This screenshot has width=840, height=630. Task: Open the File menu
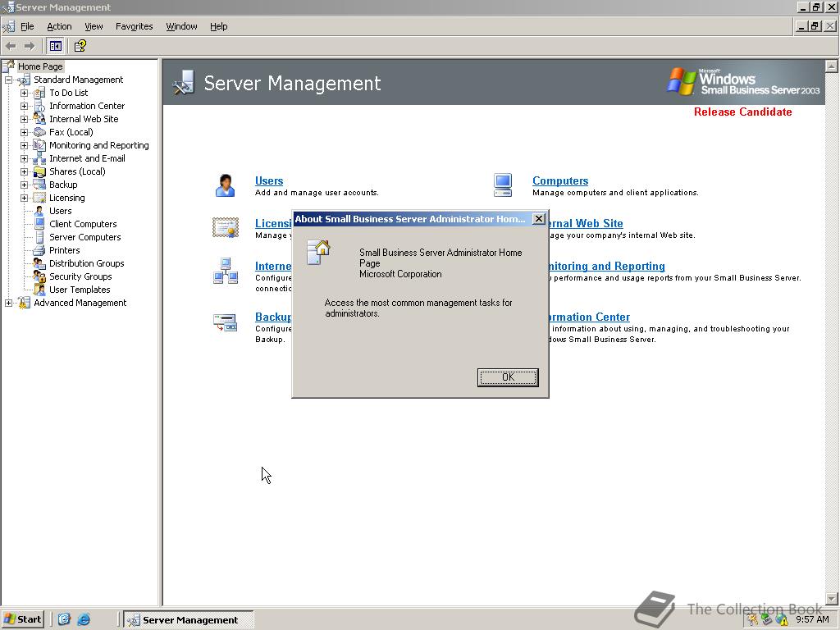pos(27,26)
